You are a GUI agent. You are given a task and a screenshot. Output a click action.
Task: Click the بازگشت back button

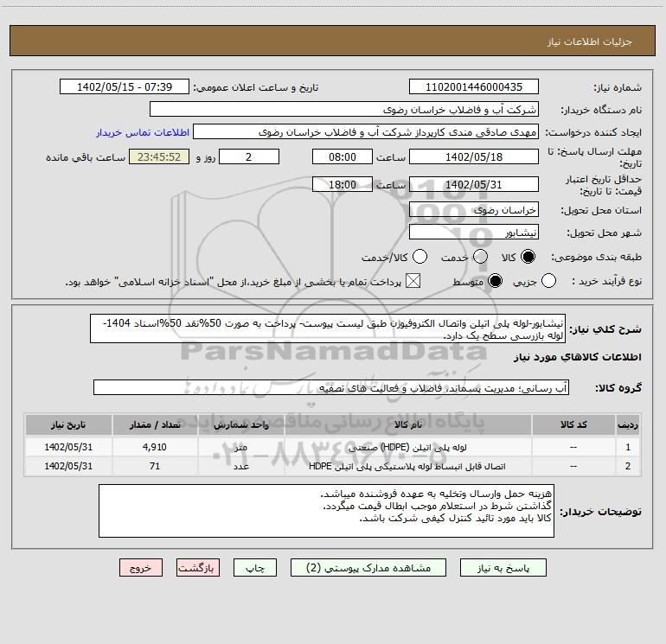point(198,568)
